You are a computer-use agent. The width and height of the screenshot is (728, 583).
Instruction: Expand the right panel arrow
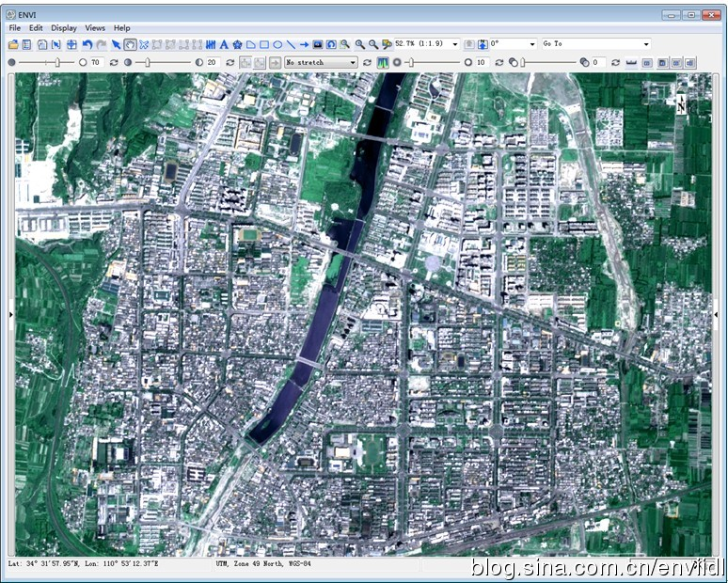coord(716,314)
